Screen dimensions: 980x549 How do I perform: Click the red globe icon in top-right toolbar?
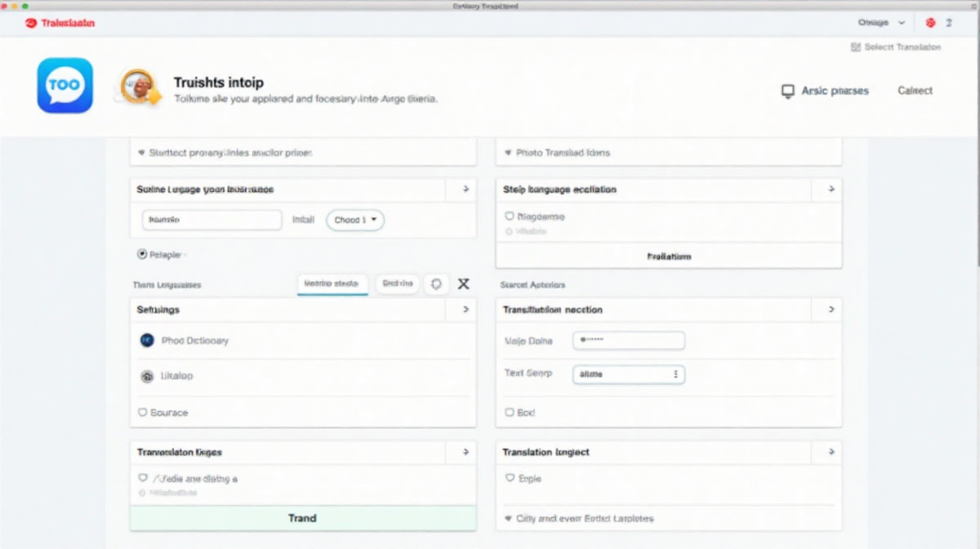929,24
